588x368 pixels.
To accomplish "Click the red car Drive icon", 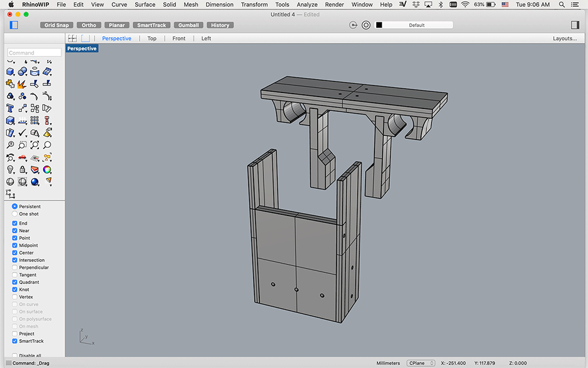I will pos(22,157).
